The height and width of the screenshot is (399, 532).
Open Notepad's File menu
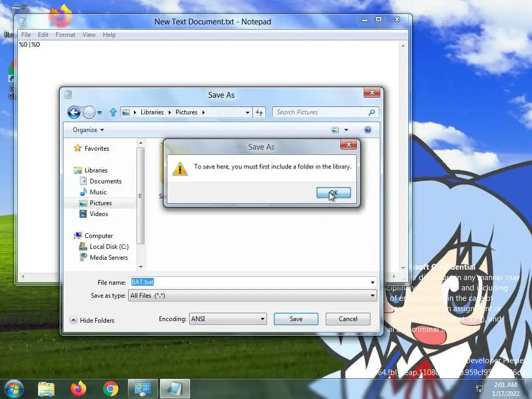tap(26, 35)
